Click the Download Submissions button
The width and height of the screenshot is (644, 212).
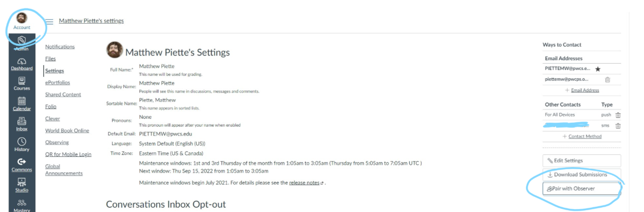click(x=582, y=174)
